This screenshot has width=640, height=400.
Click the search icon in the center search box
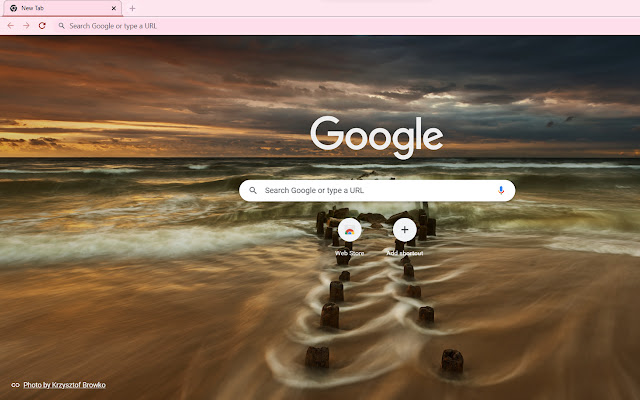pos(253,191)
